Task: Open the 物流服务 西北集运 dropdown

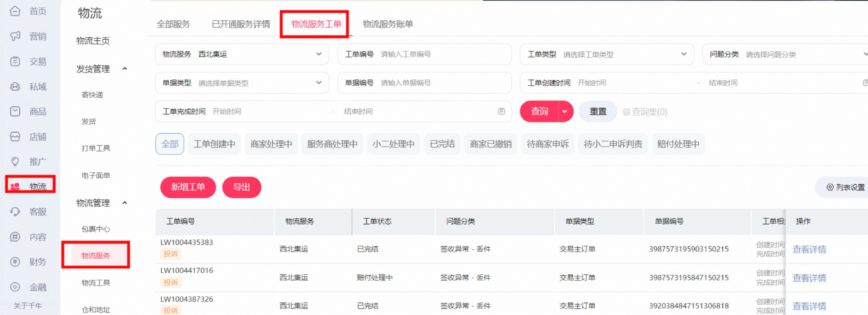Action: 242,54
